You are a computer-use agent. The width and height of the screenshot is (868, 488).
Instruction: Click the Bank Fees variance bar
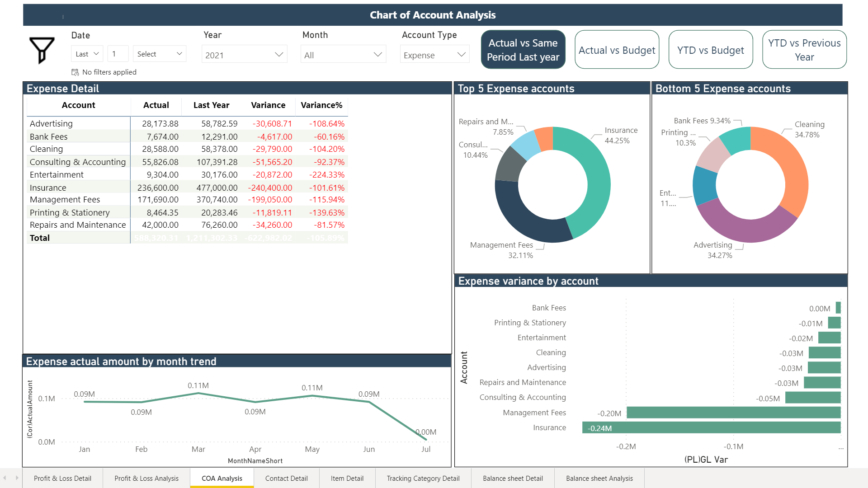(x=838, y=308)
